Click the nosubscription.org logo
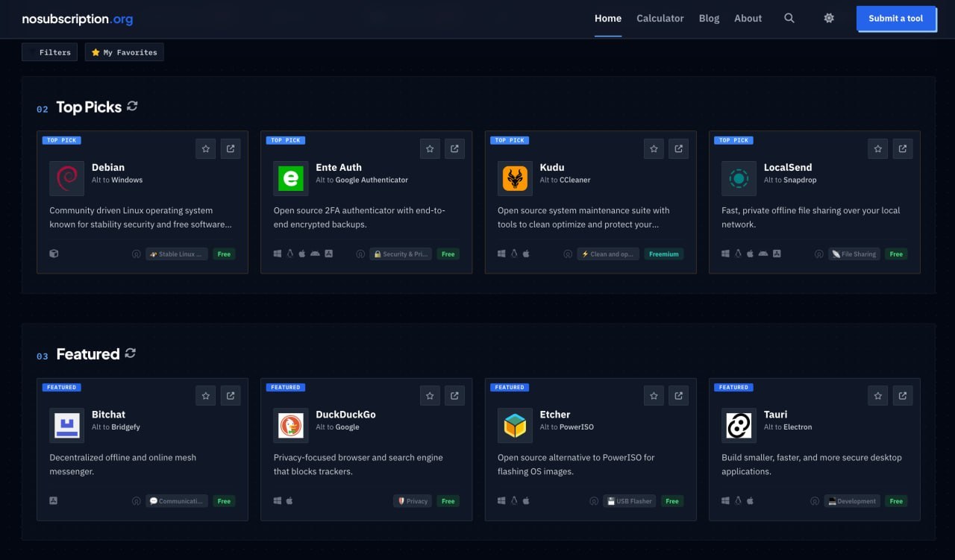955x560 pixels. (x=78, y=19)
